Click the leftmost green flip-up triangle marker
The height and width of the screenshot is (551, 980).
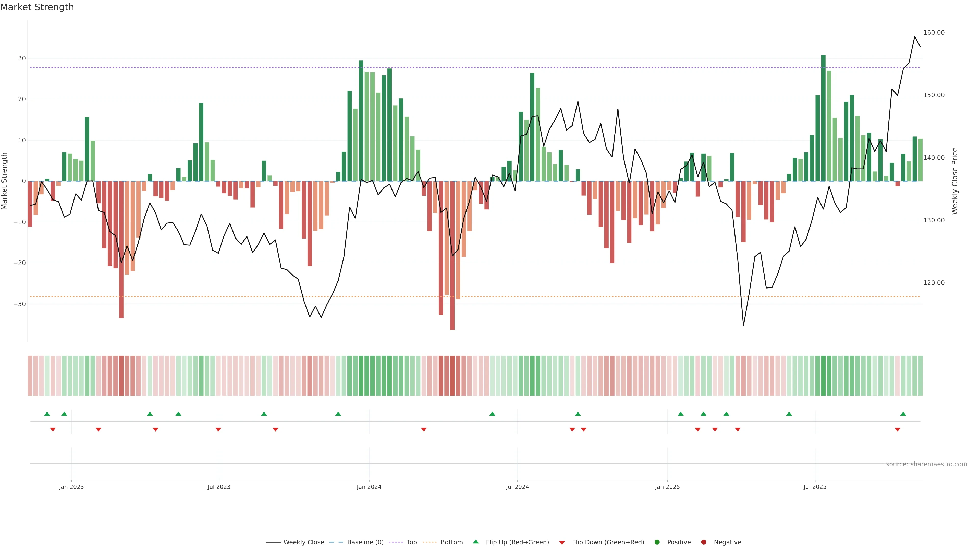click(x=47, y=414)
